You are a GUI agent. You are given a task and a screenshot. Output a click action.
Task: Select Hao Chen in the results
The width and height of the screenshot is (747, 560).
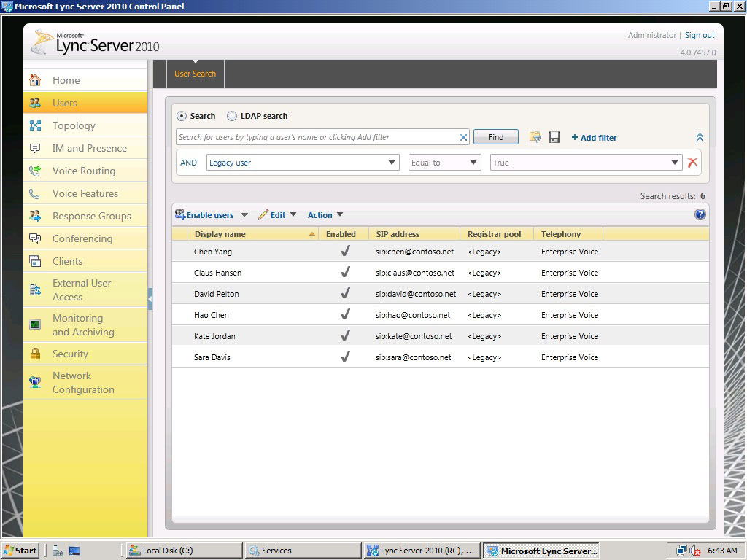[x=440, y=315]
